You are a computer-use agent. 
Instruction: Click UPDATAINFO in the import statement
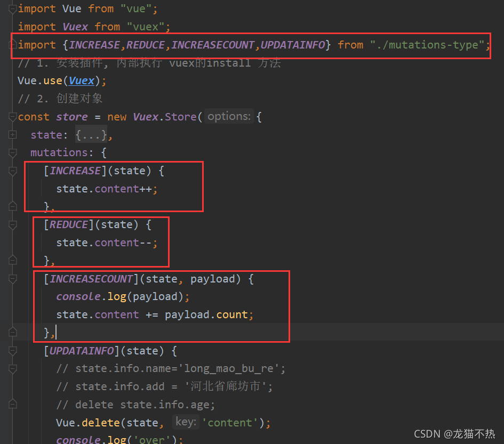(293, 45)
